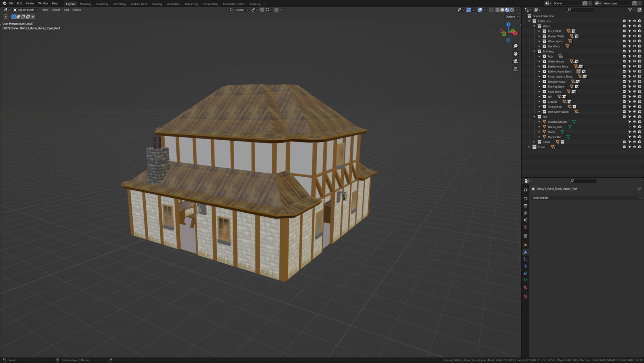Click the pan view hand icon

(x=515, y=54)
